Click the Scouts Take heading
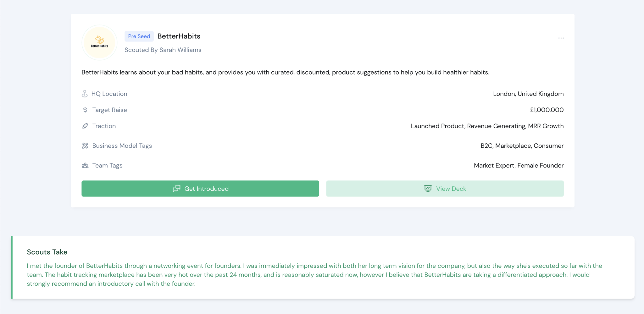644x314 pixels. [x=47, y=252]
